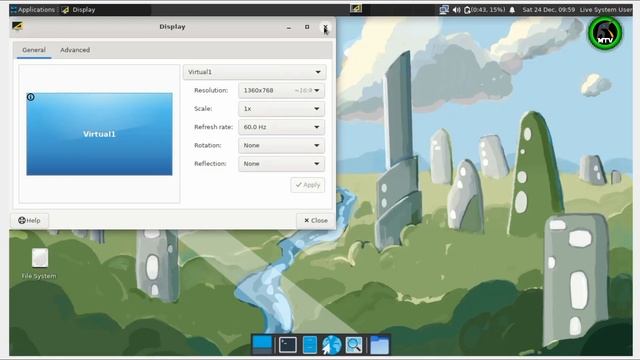This screenshot has width=640, height=360.
Task: Open the Live System User menu
Action: point(606,9)
